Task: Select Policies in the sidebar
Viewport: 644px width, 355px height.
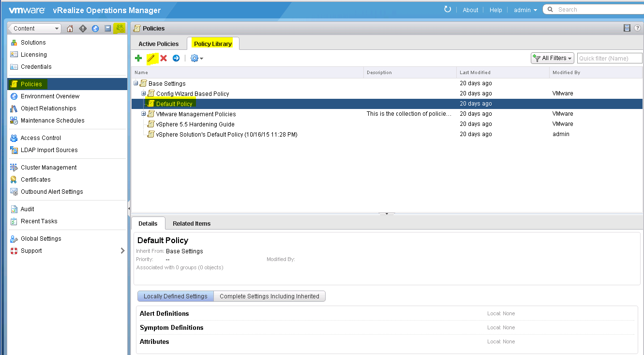Action: pyautogui.click(x=67, y=84)
